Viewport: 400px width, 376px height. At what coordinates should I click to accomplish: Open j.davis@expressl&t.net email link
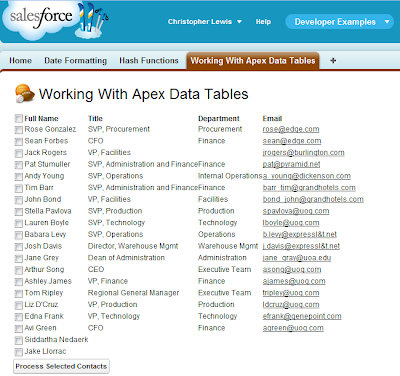click(301, 246)
